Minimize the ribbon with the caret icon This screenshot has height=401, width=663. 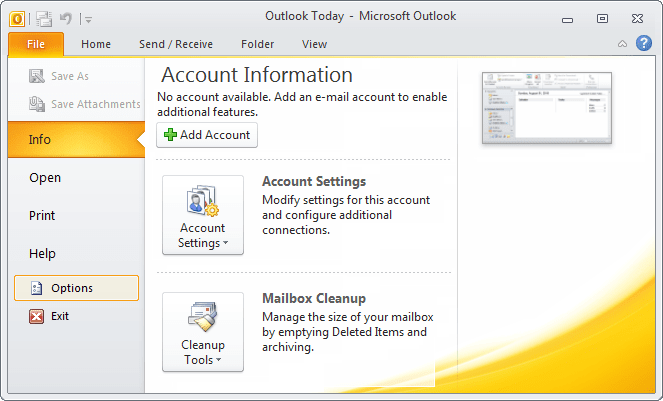point(622,44)
